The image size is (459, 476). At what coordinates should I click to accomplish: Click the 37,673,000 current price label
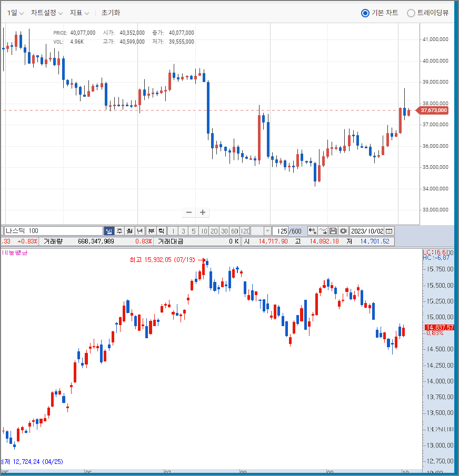click(x=433, y=110)
